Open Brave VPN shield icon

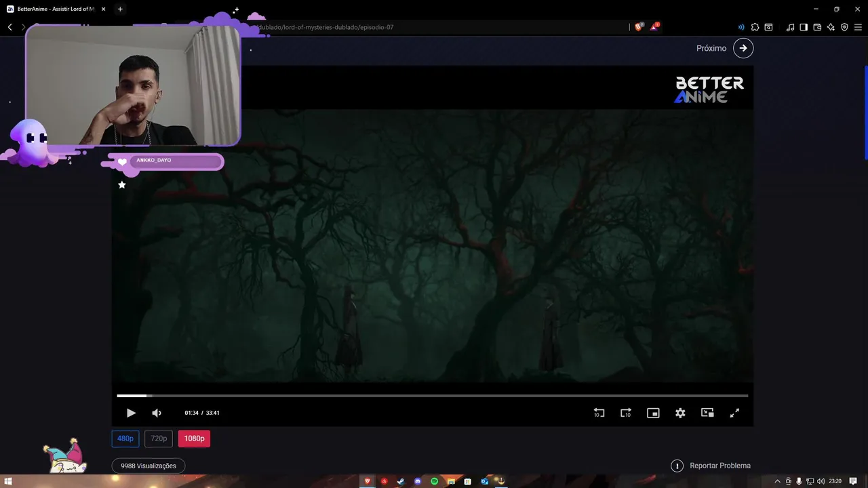(844, 27)
